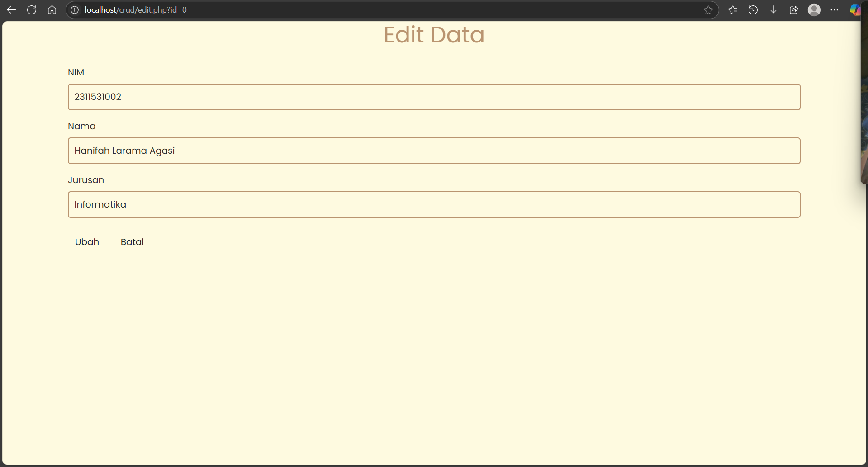Click the Jurusan field label
The height and width of the screenshot is (467, 868).
click(86, 180)
